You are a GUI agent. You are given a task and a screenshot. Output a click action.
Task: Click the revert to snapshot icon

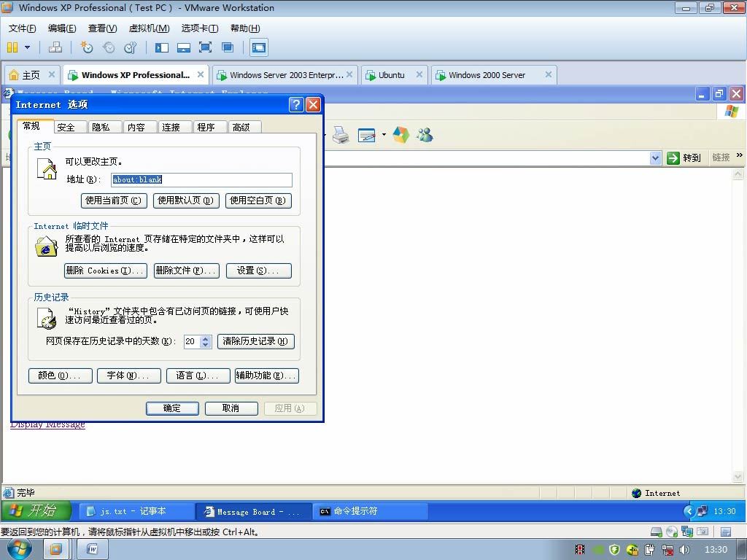pyautogui.click(x=109, y=47)
